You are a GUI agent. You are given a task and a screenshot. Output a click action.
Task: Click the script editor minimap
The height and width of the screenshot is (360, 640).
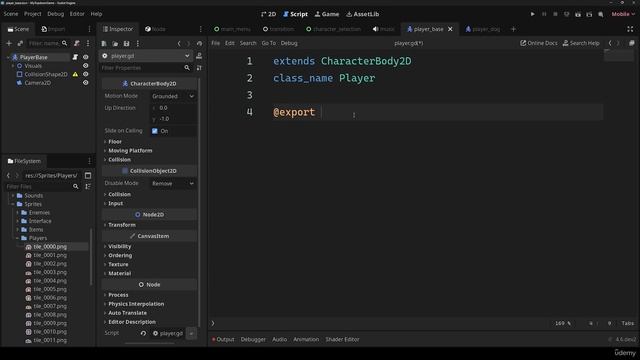click(x=618, y=55)
